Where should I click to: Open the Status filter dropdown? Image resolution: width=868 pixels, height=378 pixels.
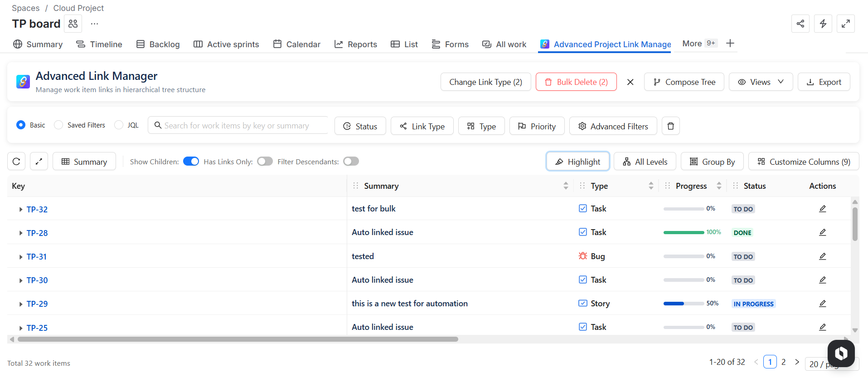click(x=360, y=126)
